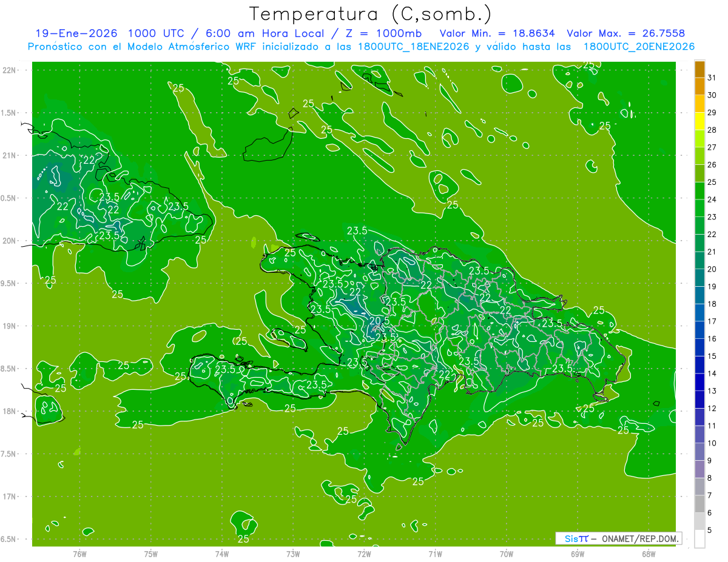Image resolution: width=728 pixels, height=562 pixels.
Task: Click the legend value '20' on color scale
Action: 712,269
